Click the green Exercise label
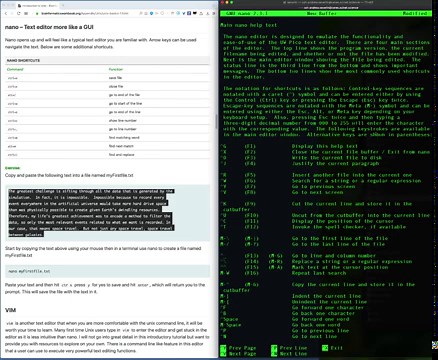 13,168
